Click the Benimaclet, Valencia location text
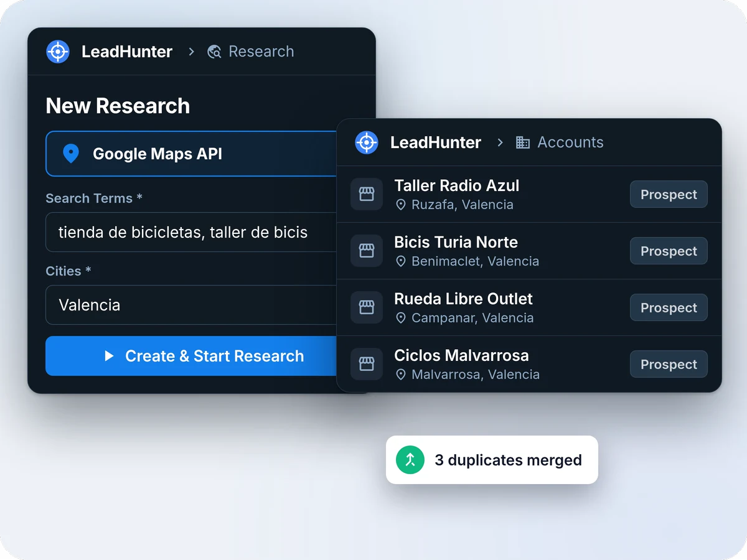 coord(475,261)
